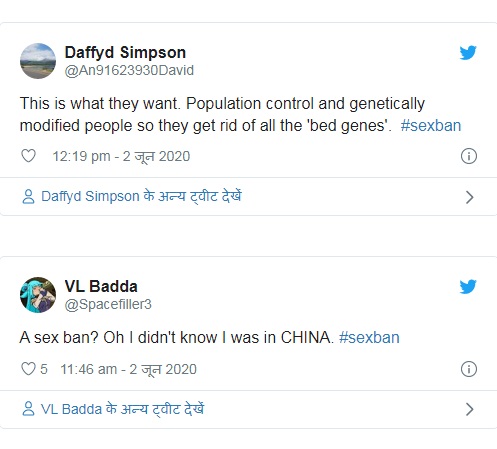
Task: Click Twitter bird icon on Daffyd Simpson tweet
Action: [x=468, y=53]
